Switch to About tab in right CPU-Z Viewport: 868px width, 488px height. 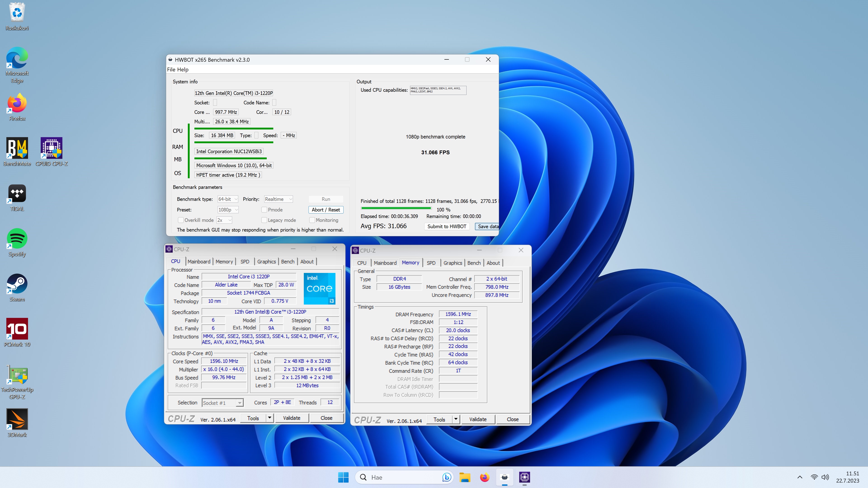(493, 263)
